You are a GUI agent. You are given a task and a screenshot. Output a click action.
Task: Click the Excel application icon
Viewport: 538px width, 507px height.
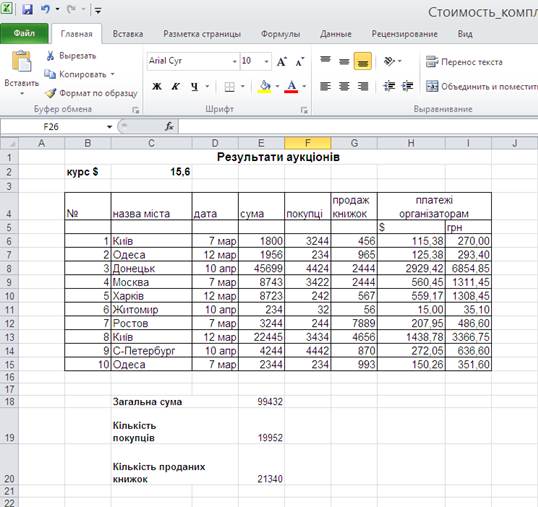click(x=7, y=8)
